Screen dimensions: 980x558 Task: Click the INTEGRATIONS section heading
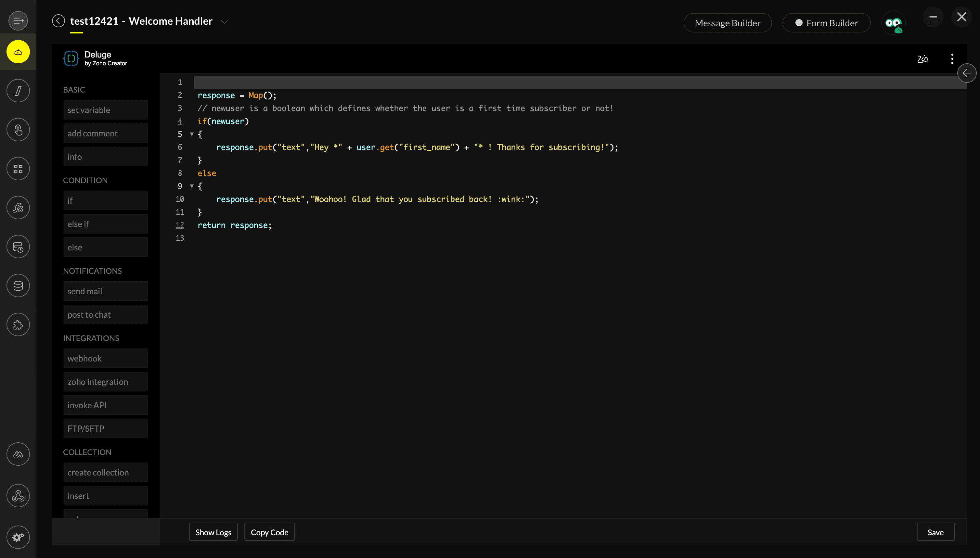coord(91,338)
